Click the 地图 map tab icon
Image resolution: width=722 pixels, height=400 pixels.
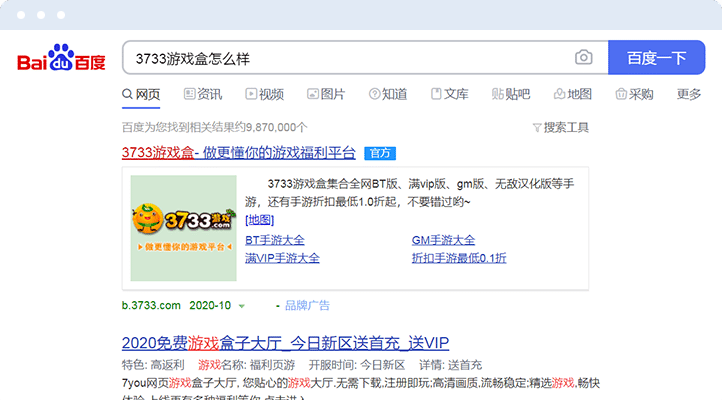tap(559, 94)
